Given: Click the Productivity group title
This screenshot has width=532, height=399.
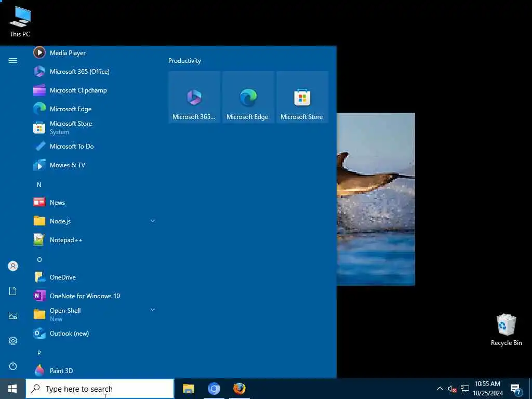Looking at the screenshot, I should tap(184, 61).
